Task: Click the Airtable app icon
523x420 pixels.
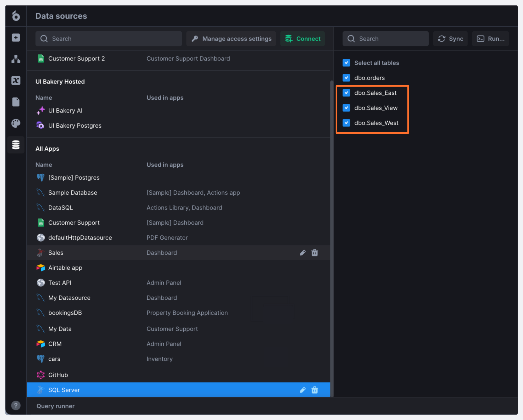Action: (41, 268)
